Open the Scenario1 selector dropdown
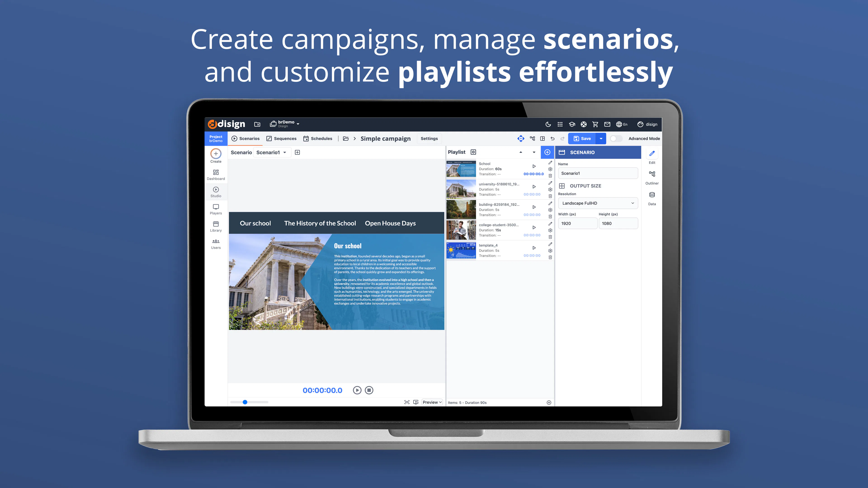 271,152
